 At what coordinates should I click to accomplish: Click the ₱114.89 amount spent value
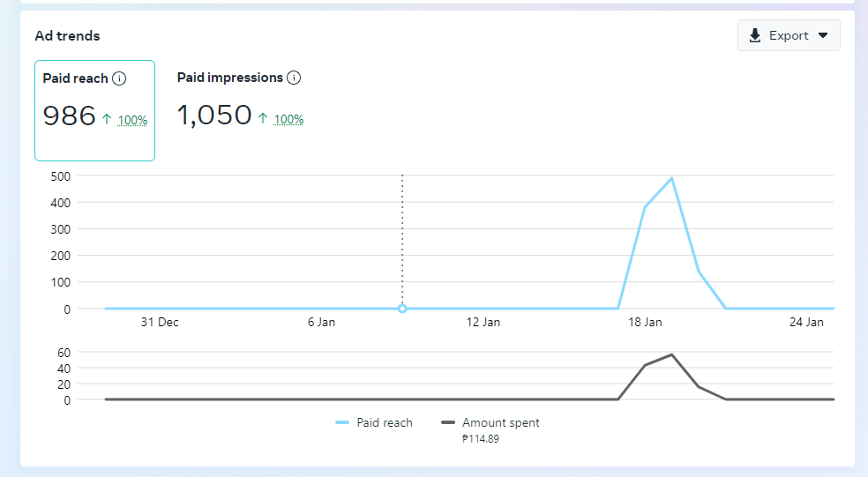click(481, 439)
